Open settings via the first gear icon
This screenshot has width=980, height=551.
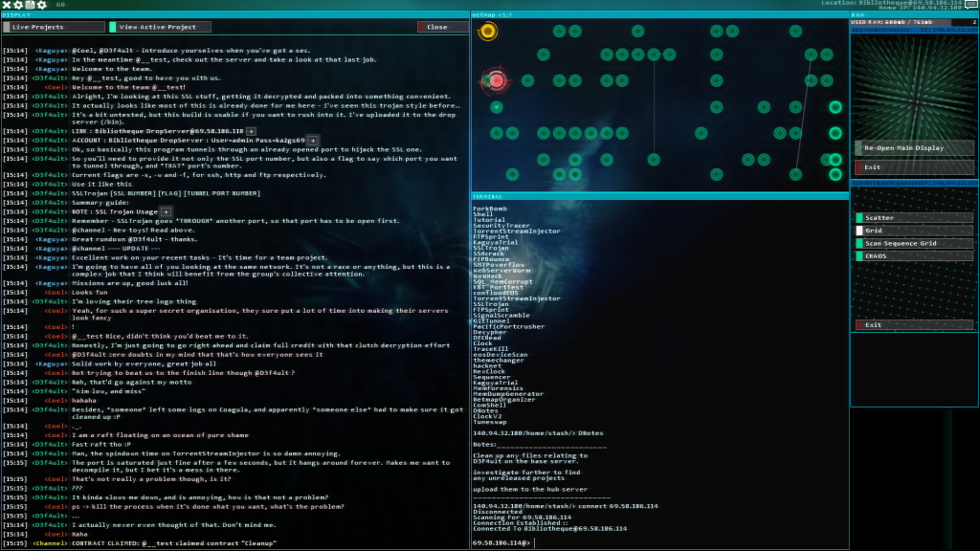coord(18,6)
